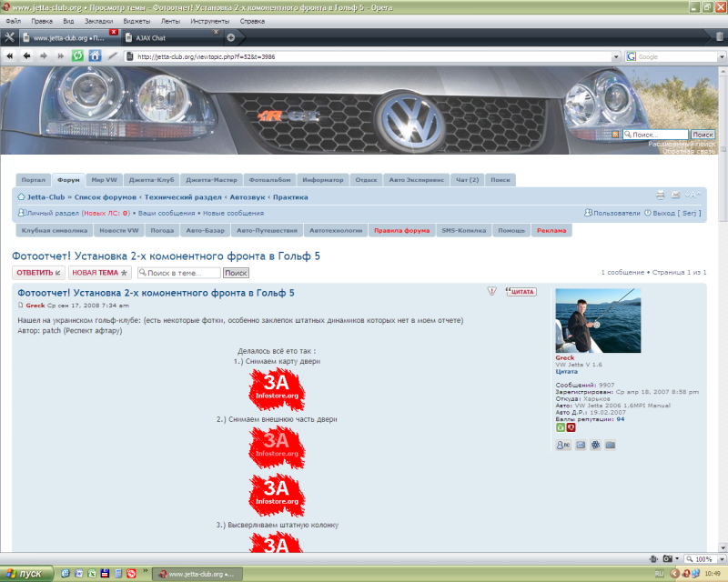Image resolution: width=728 pixels, height=582 pixels.
Task: Open the Закладки menu
Action: click(x=99, y=20)
